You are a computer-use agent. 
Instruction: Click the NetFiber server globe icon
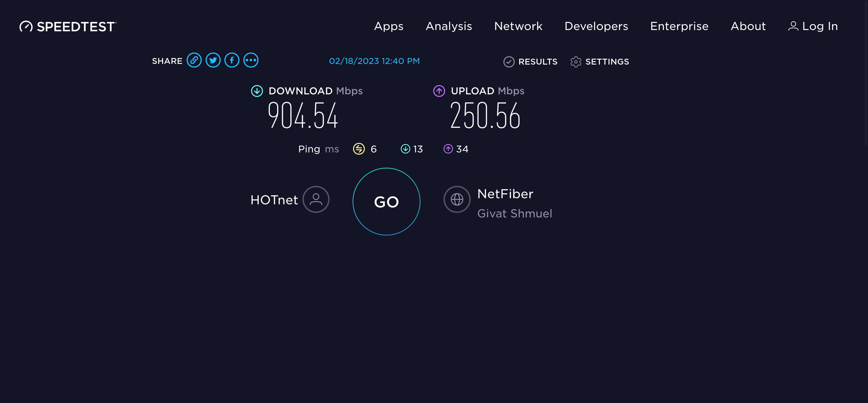pos(457,199)
